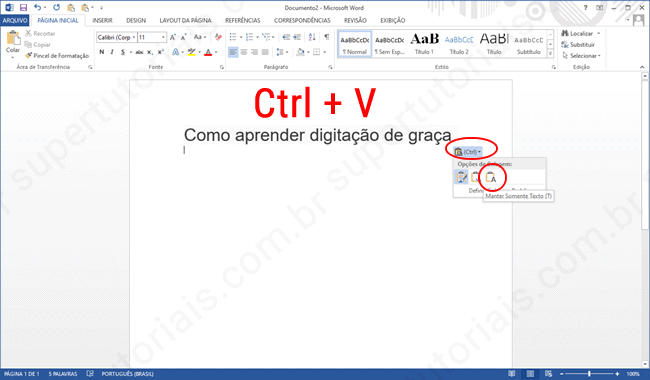Click the bullet list icon
The height and width of the screenshot is (380, 650).
pyautogui.click(x=233, y=37)
